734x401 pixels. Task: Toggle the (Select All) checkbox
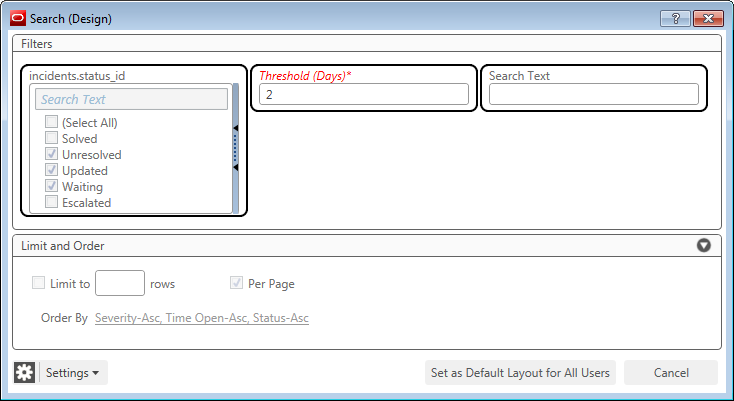click(51, 123)
